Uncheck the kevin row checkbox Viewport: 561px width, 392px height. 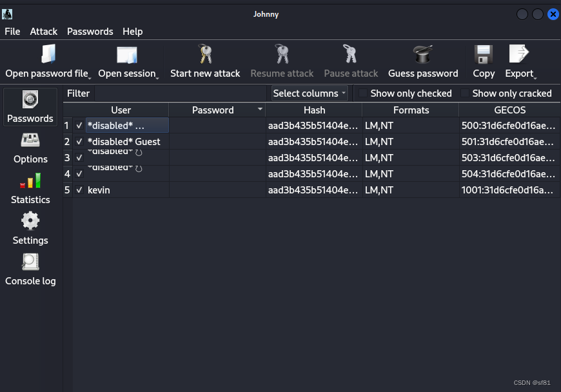point(79,190)
